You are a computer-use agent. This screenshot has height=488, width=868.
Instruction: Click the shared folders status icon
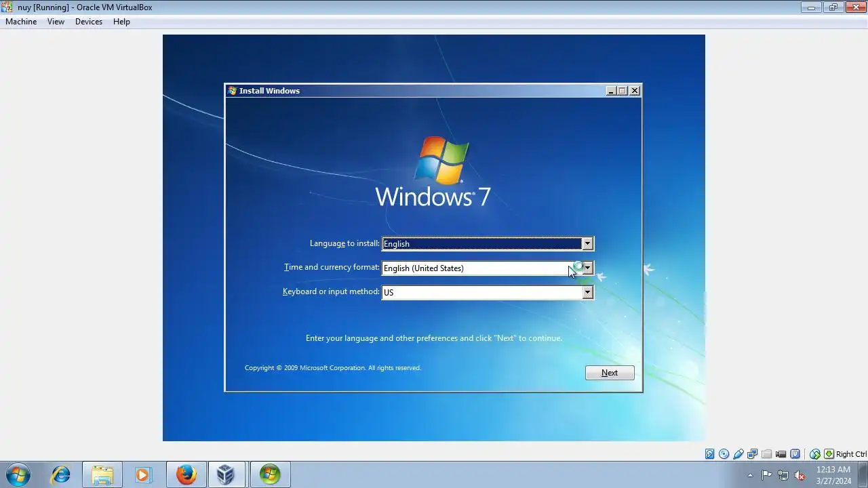(x=766, y=454)
